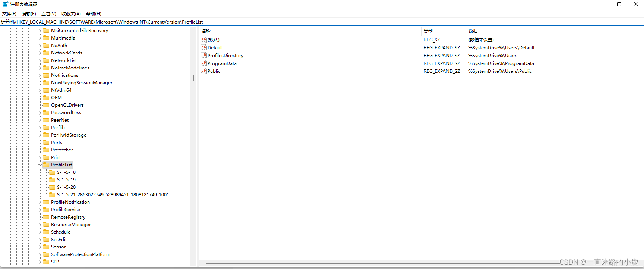Viewport: 644px width, 269px height.
Task: Select the S-1-5-18 folder icon
Action: click(x=52, y=172)
